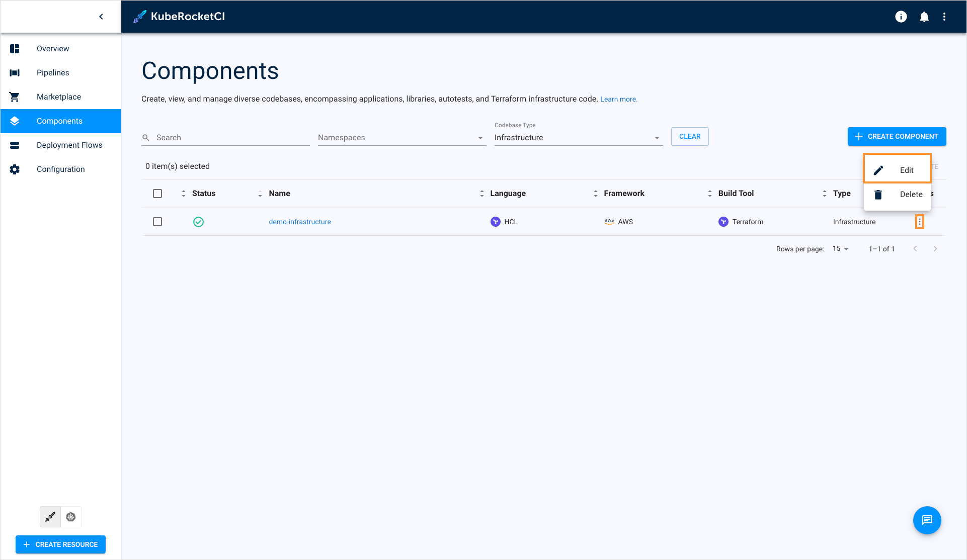Viewport: 967px width, 560px height.
Task: Click the Delete icon in context menu
Action: [x=879, y=194]
